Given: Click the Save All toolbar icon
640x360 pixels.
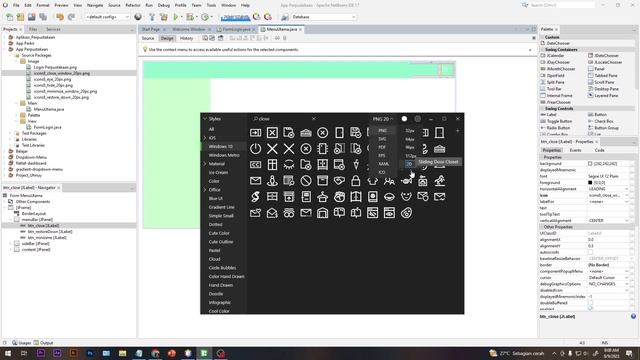Looking at the screenshot, I should coord(43,17).
